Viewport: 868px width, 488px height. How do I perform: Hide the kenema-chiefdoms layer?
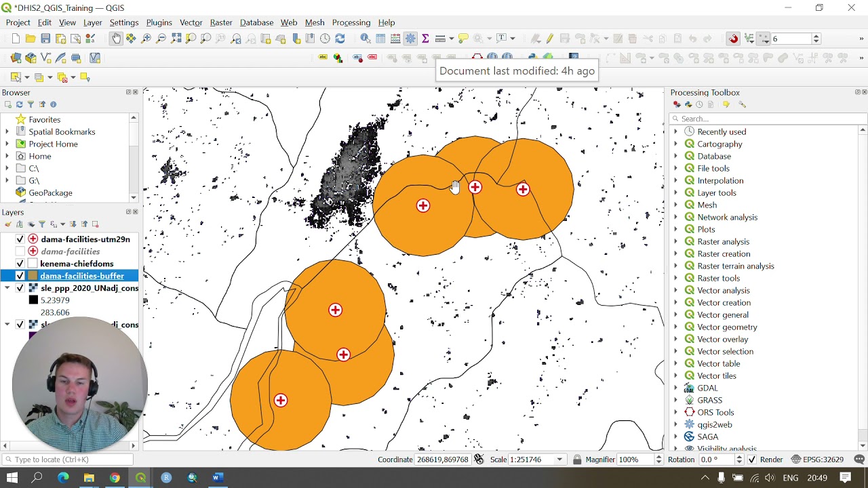pos(20,264)
